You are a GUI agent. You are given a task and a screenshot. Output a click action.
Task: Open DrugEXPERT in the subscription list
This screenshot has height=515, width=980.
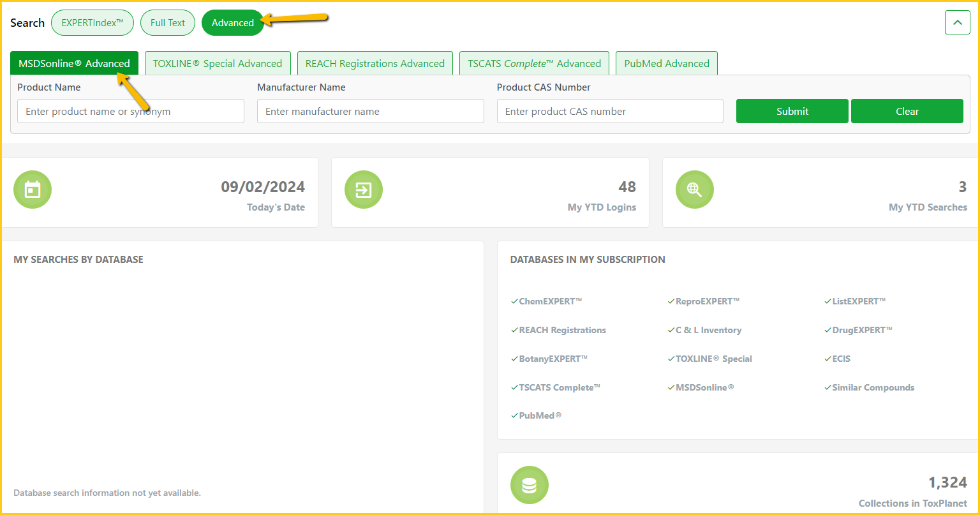tap(862, 330)
